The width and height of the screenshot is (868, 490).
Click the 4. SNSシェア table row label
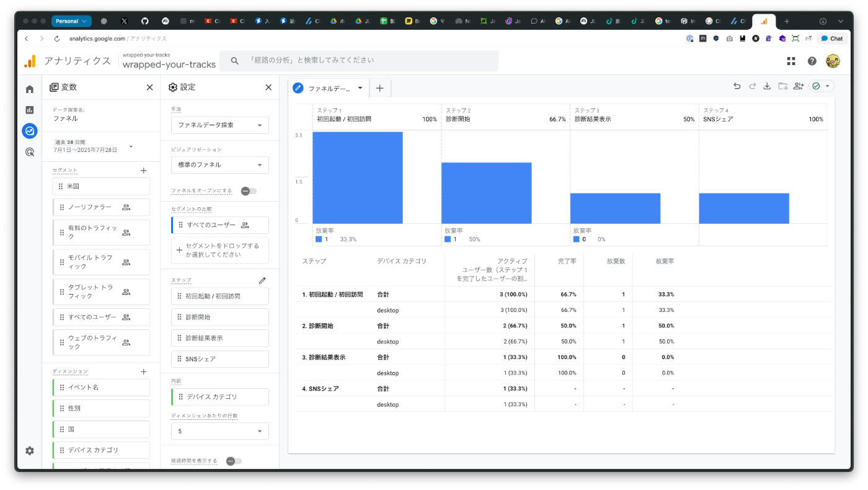[321, 388]
